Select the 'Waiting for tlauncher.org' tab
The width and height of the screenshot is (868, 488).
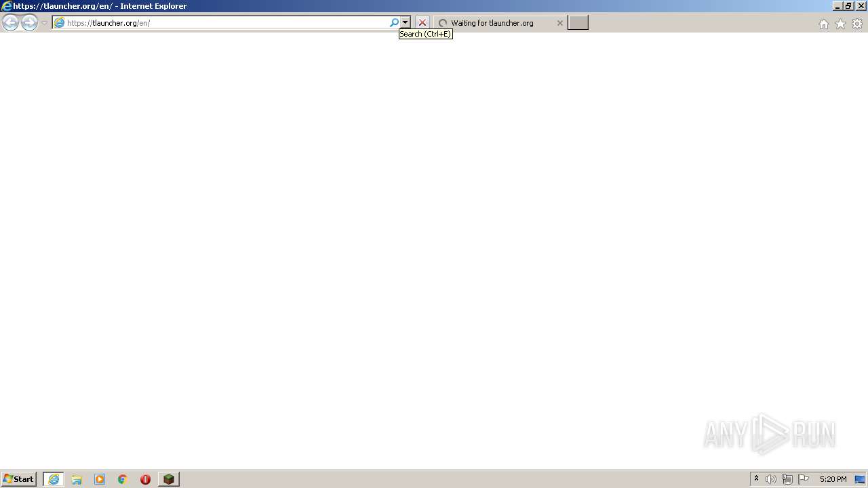point(499,23)
